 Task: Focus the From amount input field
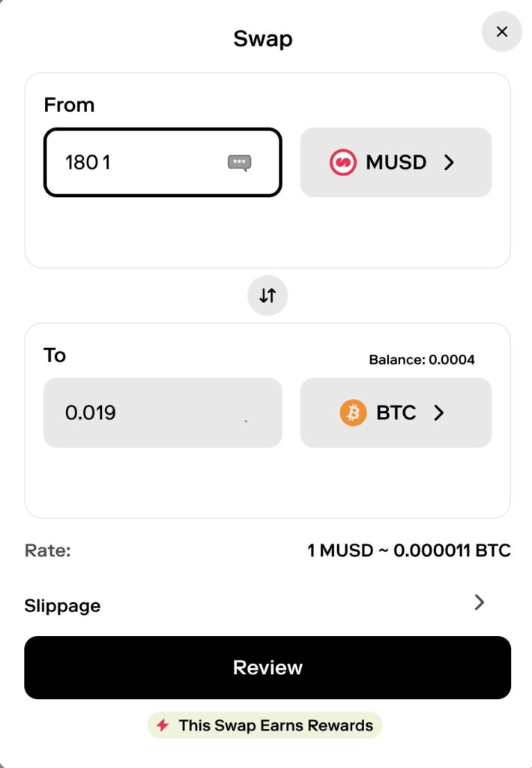coord(142,163)
